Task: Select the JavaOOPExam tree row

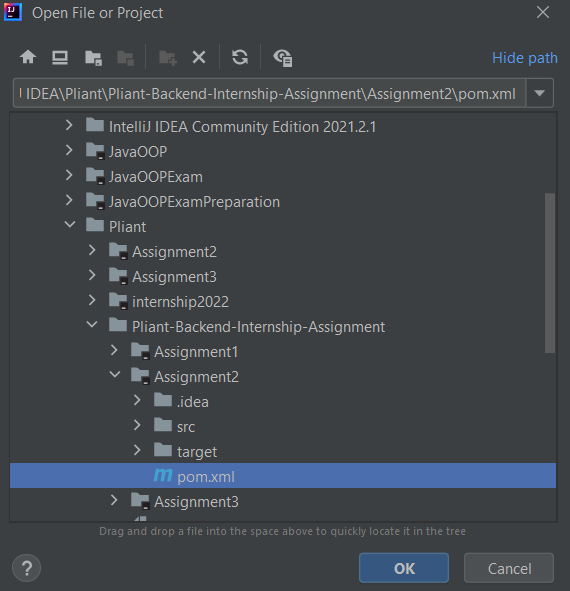Action: pos(283,176)
